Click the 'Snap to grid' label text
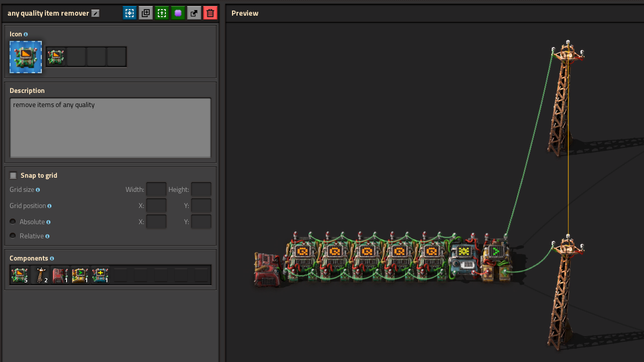 click(39, 176)
